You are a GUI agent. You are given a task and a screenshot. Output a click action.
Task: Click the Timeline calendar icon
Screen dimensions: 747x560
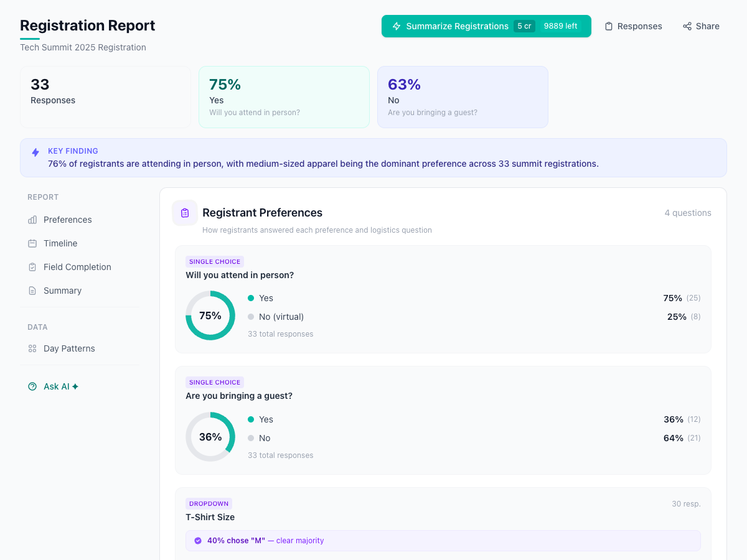click(32, 243)
